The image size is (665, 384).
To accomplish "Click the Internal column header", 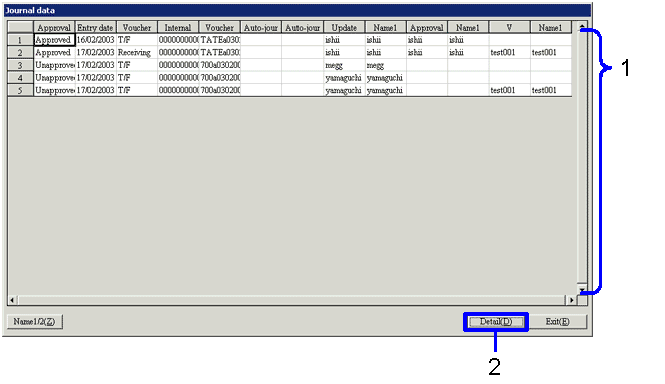I will (x=178, y=28).
